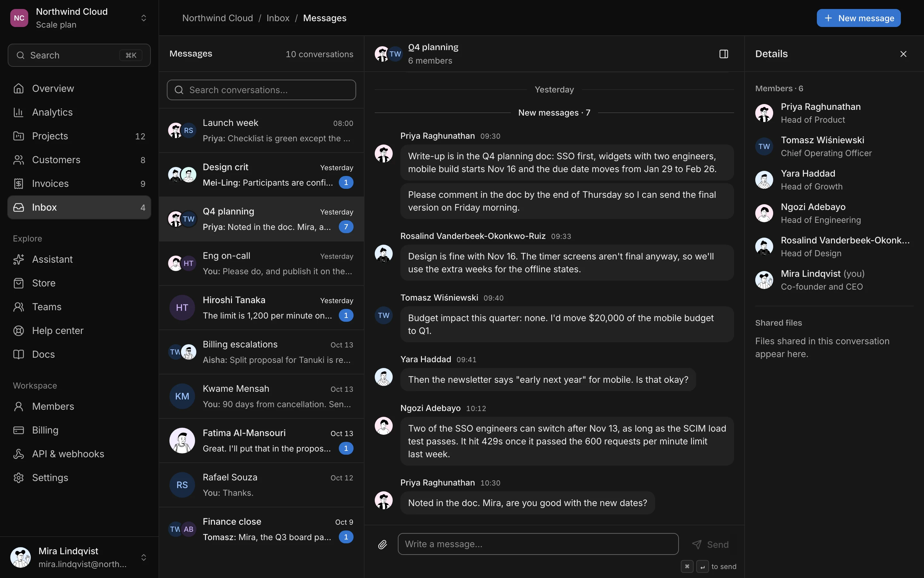The image size is (924, 578).
Task: Close the Details panel
Action: click(903, 54)
